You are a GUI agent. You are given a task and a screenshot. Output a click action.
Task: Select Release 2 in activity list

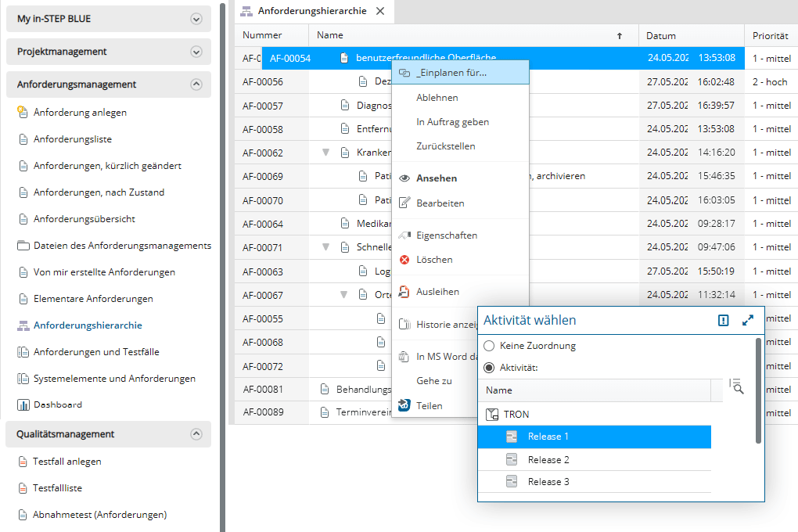548,460
